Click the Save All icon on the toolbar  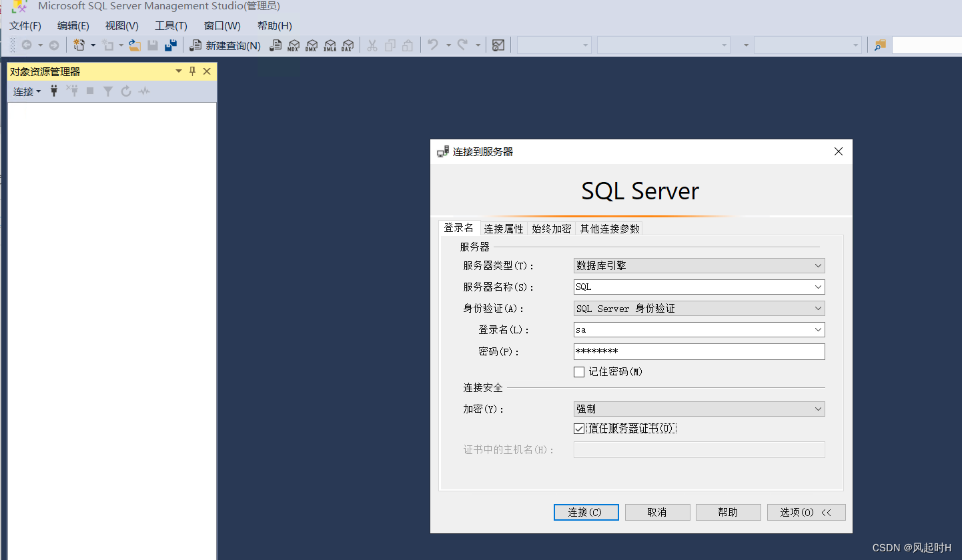(171, 45)
